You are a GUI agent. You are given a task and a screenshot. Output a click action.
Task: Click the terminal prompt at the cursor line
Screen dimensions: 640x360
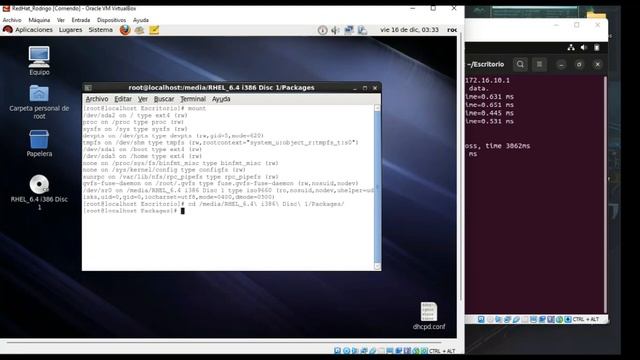(134, 211)
